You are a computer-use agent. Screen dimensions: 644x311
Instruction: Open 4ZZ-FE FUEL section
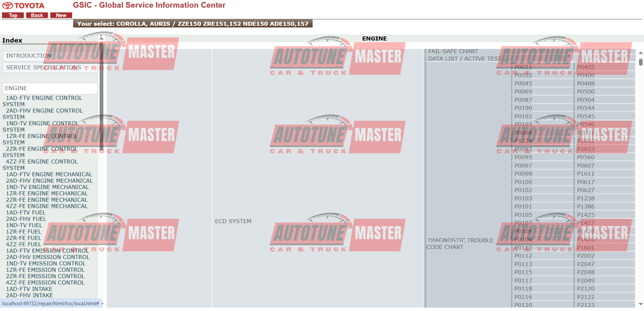[24, 244]
